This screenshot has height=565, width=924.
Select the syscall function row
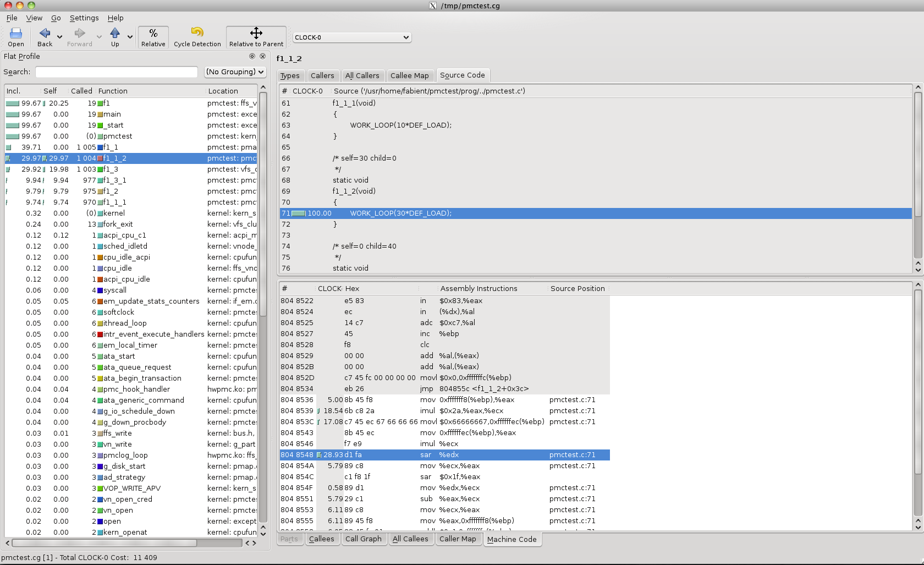pyautogui.click(x=131, y=290)
